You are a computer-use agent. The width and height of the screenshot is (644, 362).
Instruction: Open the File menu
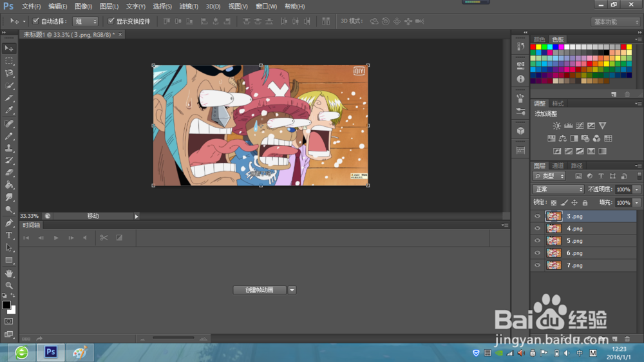tap(31, 6)
